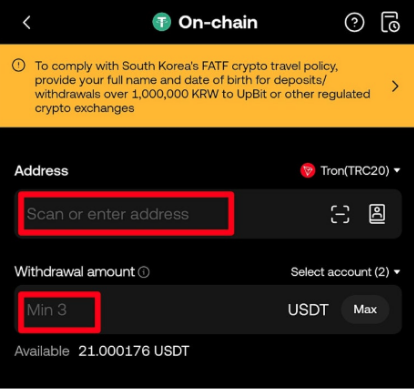The width and height of the screenshot is (415, 389).
Task: Tap the scan QR code icon
Action: point(340,214)
